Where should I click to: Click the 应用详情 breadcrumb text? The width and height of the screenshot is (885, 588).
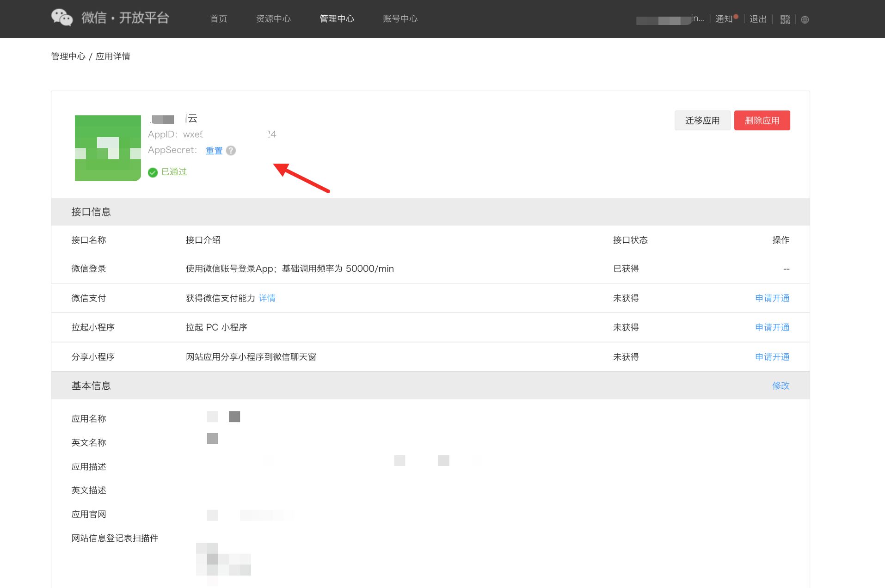coord(113,56)
